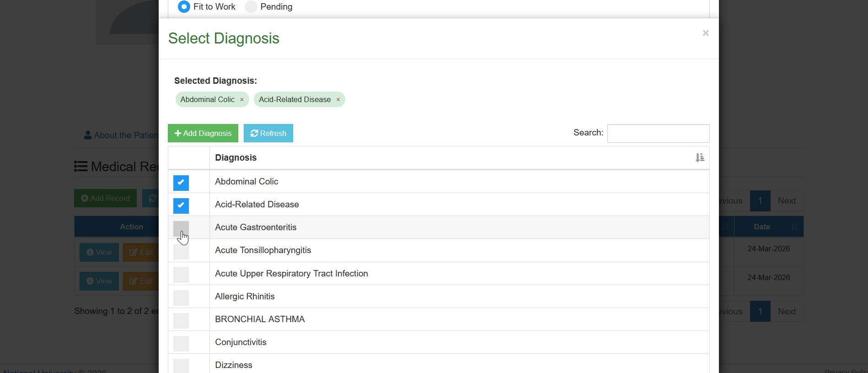Check the BRONCHIAL ASTHMA checkbox
Viewport: 868px width, 373px height.
(x=181, y=320)
